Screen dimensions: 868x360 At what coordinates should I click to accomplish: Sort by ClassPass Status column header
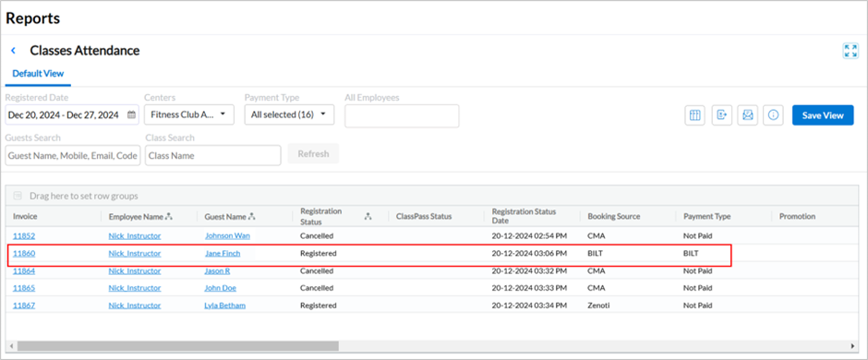pyautogui.click(x=424, y=216)
